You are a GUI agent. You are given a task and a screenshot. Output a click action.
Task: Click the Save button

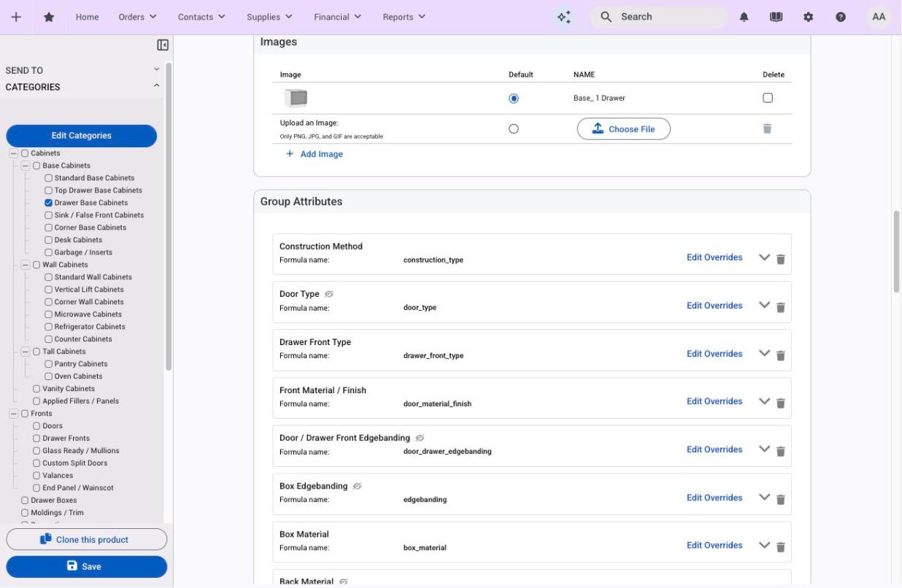[87, 567]
